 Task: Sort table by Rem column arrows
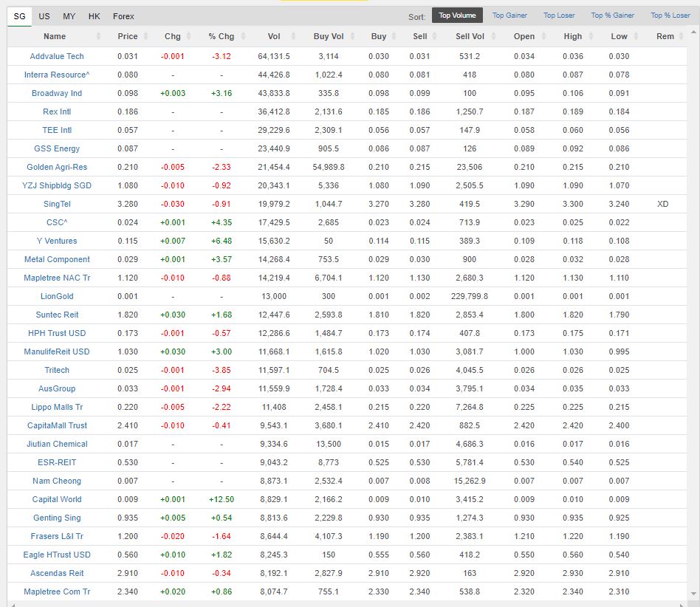tap(682, 37)
